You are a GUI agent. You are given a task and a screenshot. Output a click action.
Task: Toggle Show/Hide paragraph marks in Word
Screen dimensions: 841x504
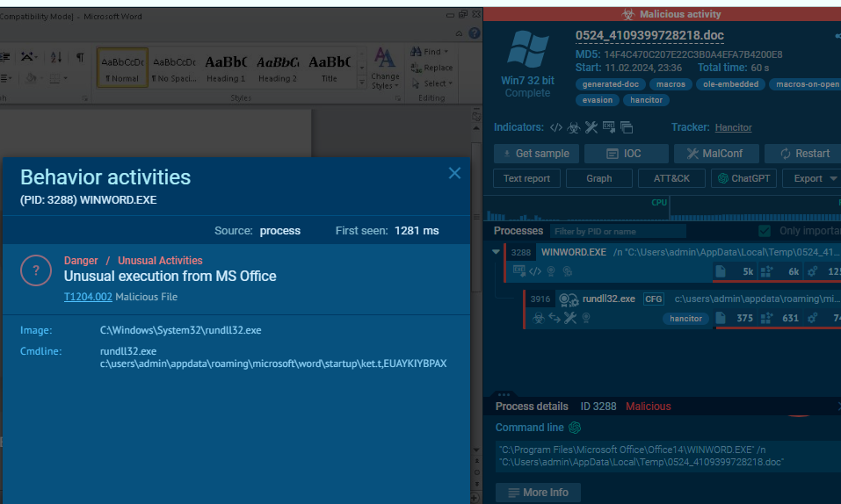click(x=80, y=57)
